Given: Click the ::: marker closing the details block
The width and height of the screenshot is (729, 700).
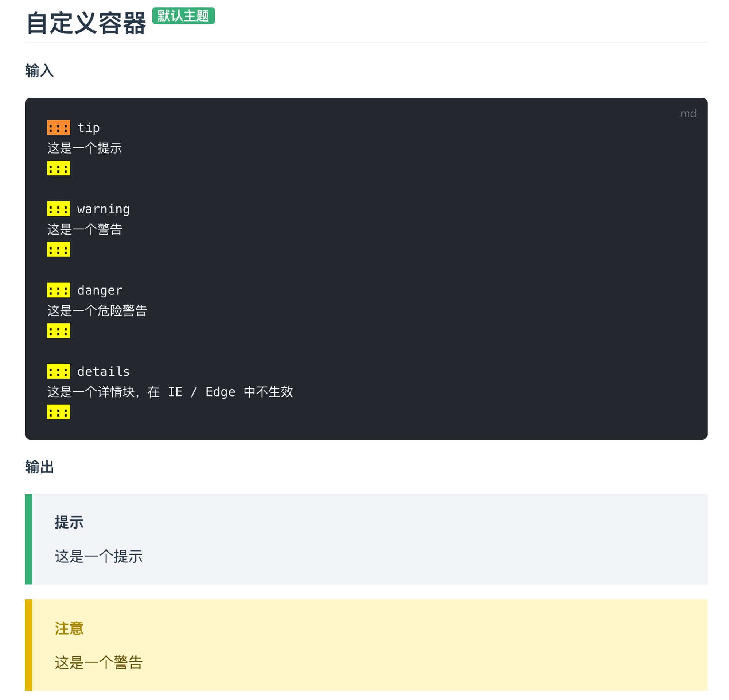Looking at the screenshot, I should point(58,412).
